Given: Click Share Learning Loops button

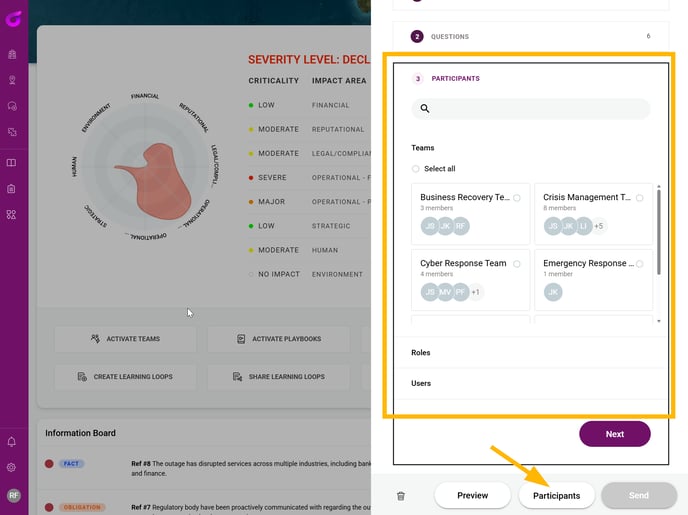Looking at the screenshot, I should [279, 376].
